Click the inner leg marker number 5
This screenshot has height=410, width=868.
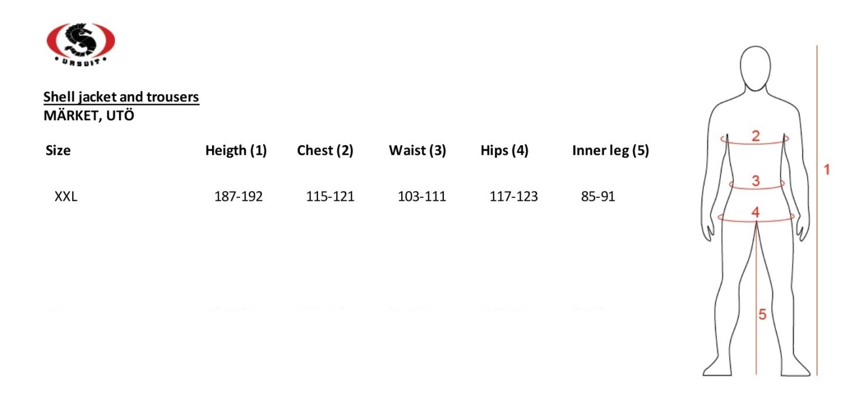pos(763,315)
